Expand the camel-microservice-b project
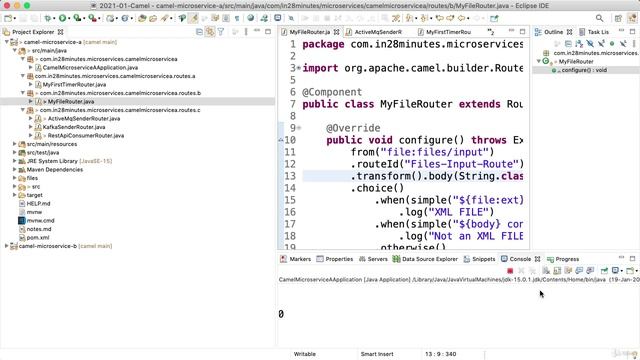 tap(7, 246)
